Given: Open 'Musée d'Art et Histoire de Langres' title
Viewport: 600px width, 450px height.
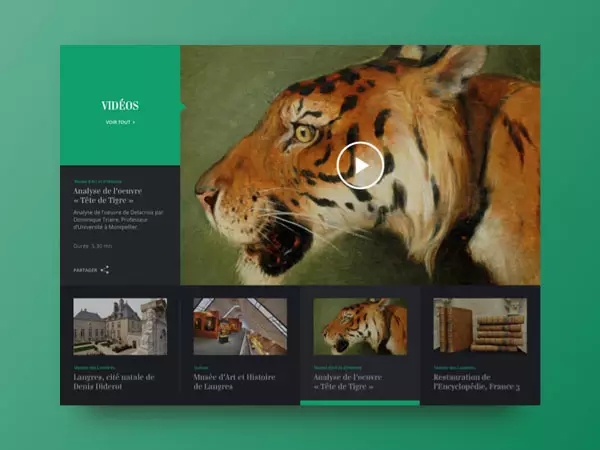Looking at the screenshot, I should (234, 382).
